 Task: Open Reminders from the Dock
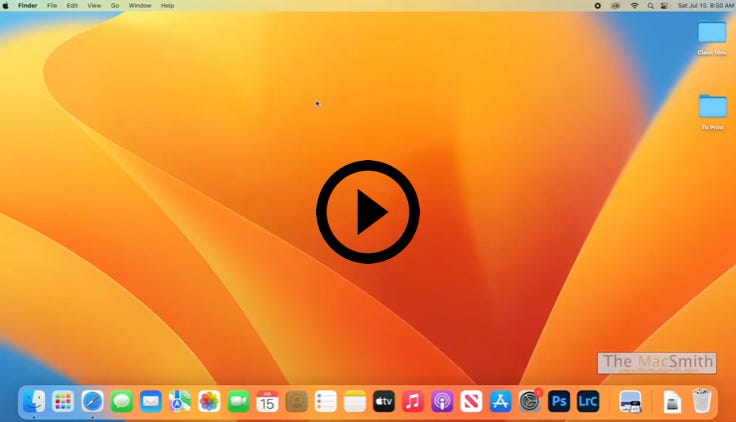(326, 401)
